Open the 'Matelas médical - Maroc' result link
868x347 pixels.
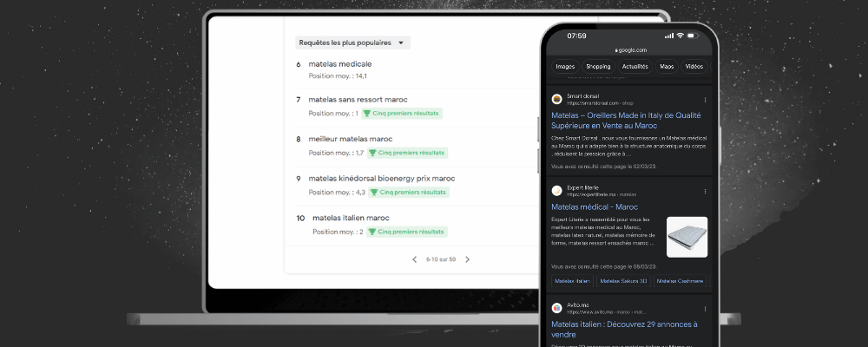pos(595,207)
